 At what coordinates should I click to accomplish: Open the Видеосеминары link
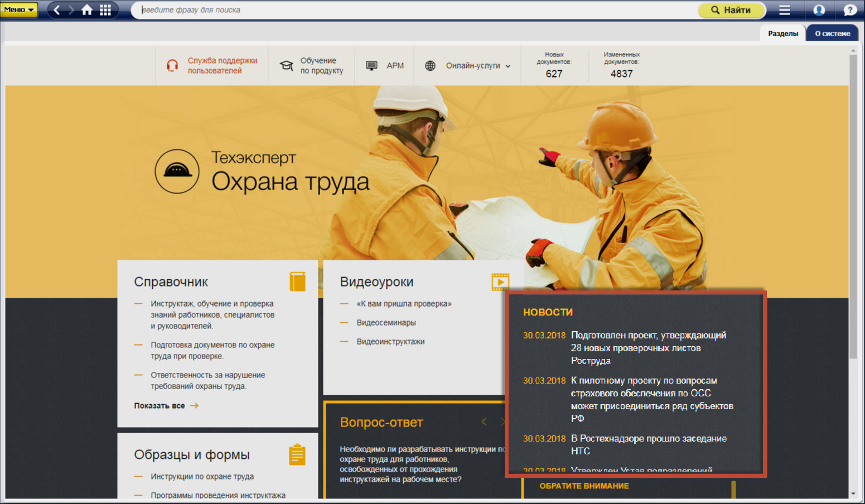[386, 323]
